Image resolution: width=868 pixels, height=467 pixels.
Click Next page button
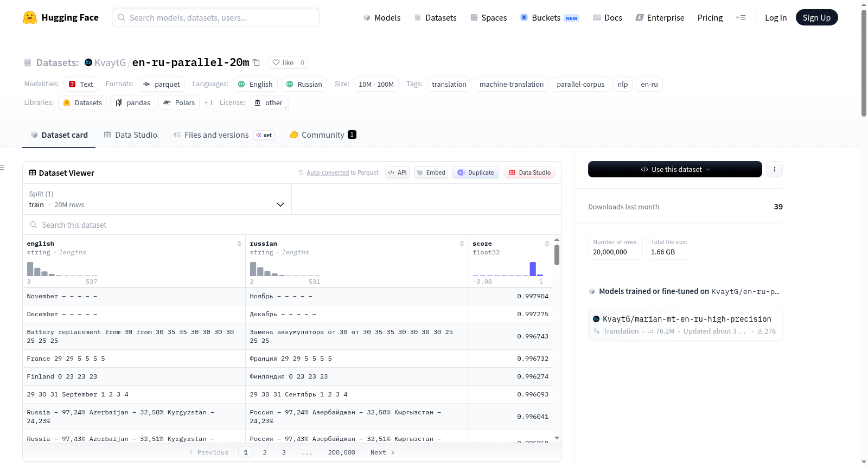click(x=382, y=452)
